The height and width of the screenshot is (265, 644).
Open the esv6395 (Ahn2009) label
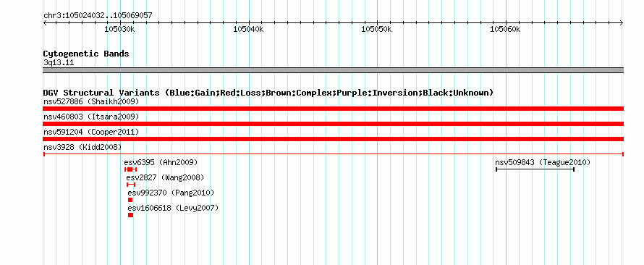pos(161,162)
